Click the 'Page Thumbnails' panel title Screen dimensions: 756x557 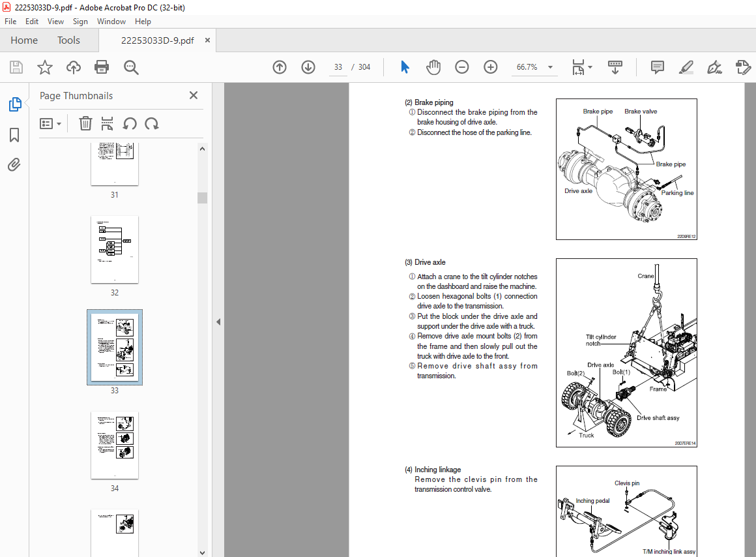click(76, 96)
